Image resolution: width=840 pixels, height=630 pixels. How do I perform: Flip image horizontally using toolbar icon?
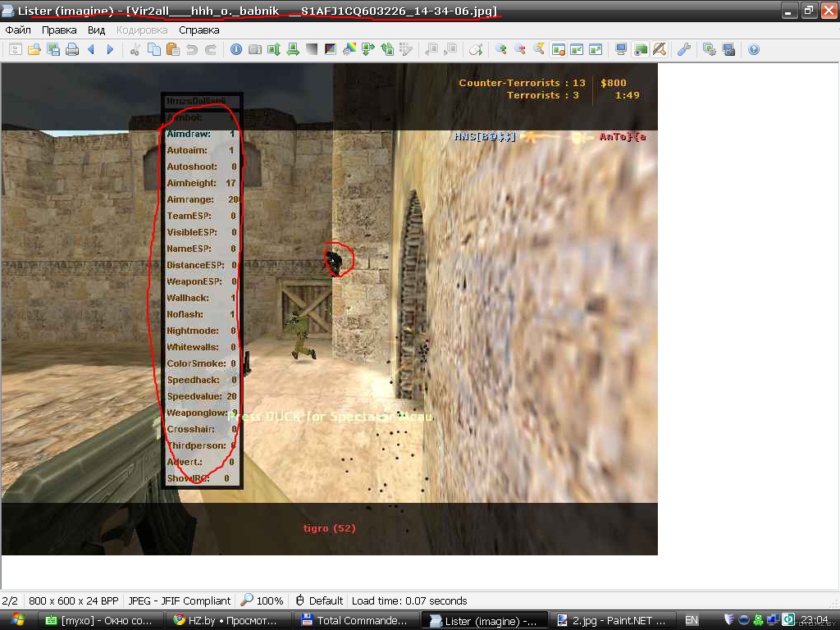click(x=293, y=50)
